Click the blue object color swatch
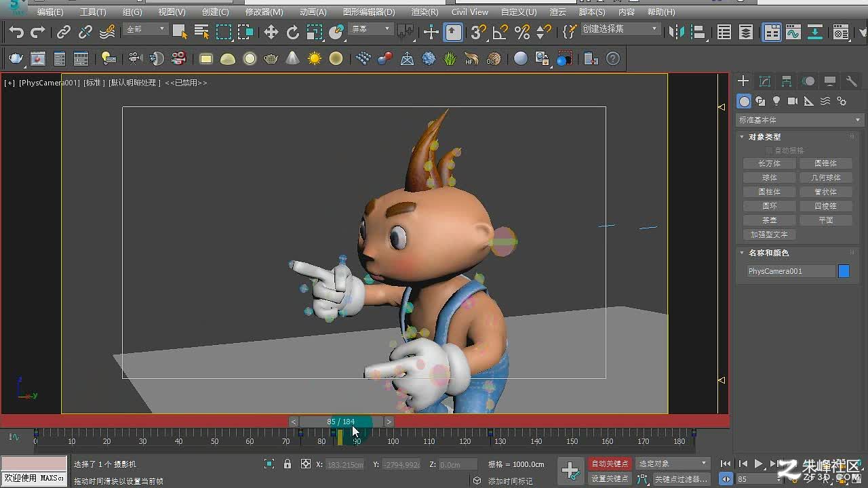 point(844,271)
